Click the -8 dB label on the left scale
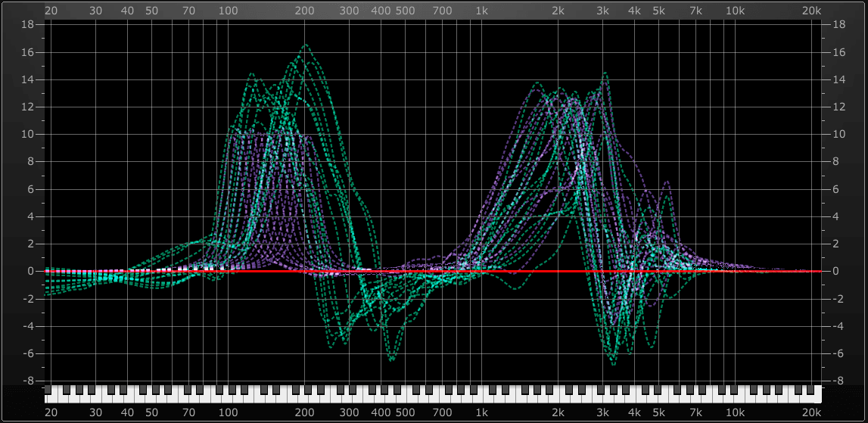 click(30, 381)
